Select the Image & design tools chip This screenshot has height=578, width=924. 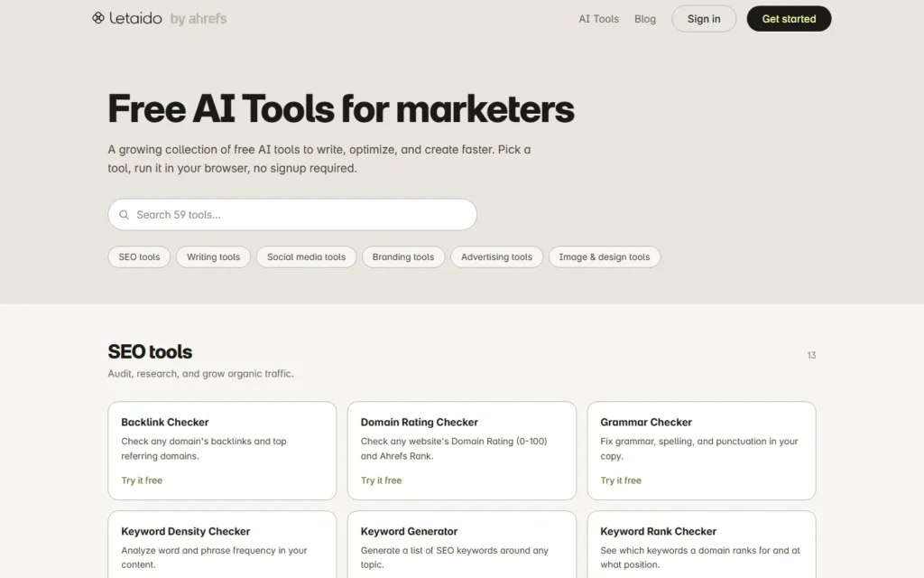pyautogui.click(x=605, y=257)
